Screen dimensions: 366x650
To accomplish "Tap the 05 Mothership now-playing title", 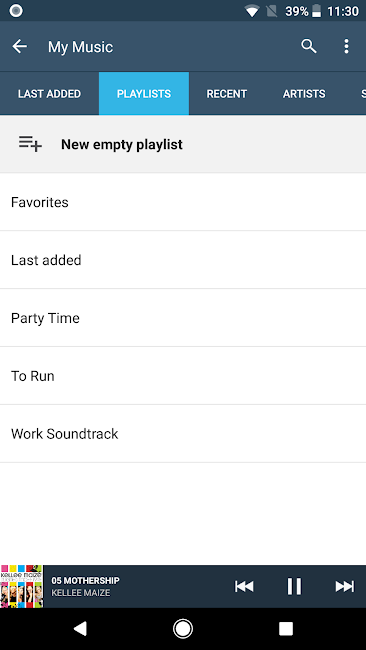I will point(85,580).
